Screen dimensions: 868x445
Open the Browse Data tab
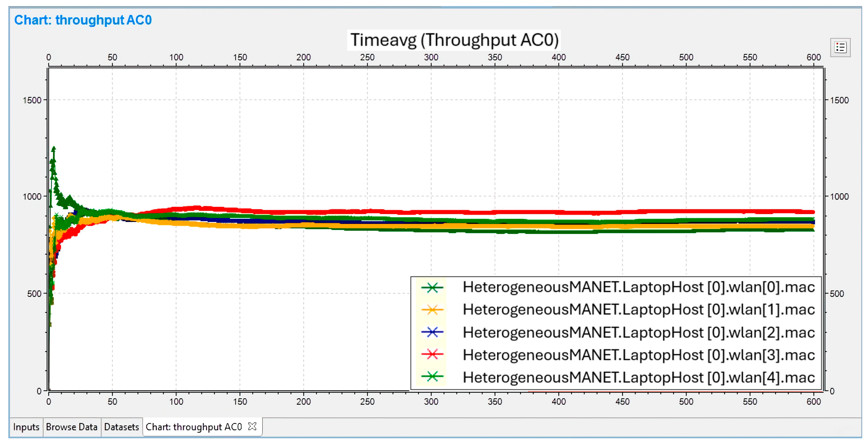[71, 427]
